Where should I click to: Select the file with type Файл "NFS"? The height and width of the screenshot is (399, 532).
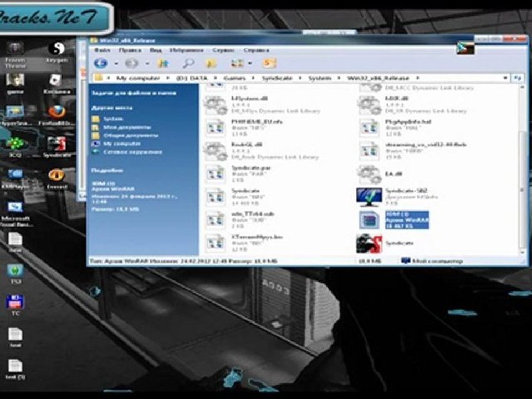(216, 128)
